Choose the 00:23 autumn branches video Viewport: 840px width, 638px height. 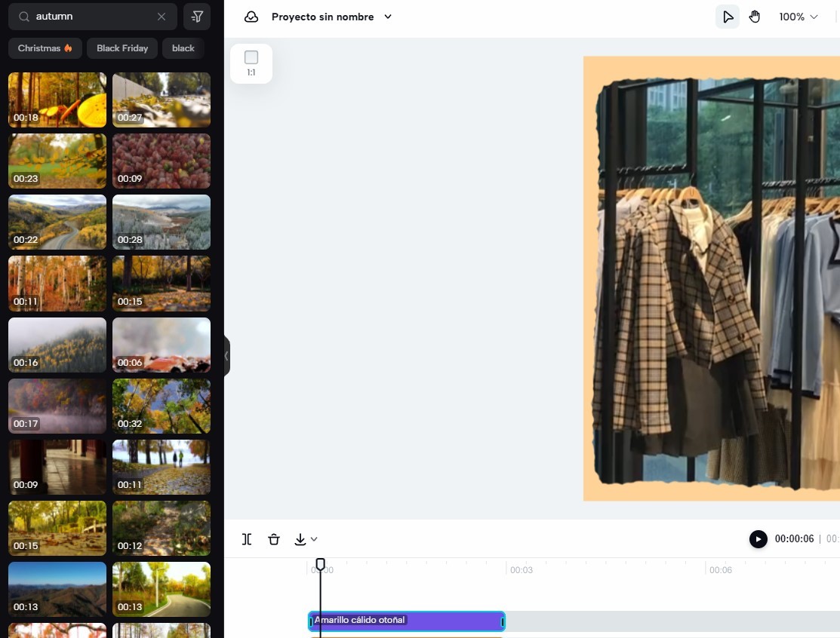click(x=57, y=161)
